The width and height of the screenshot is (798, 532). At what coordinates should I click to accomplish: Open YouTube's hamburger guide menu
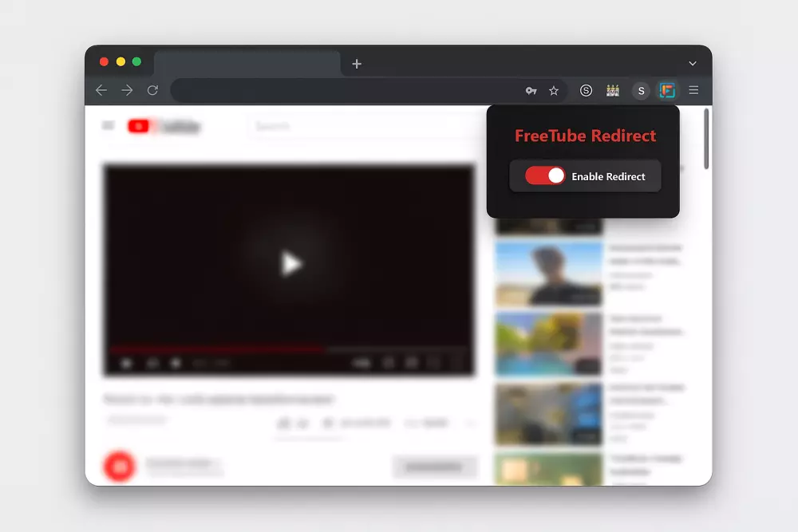(108, 125)
